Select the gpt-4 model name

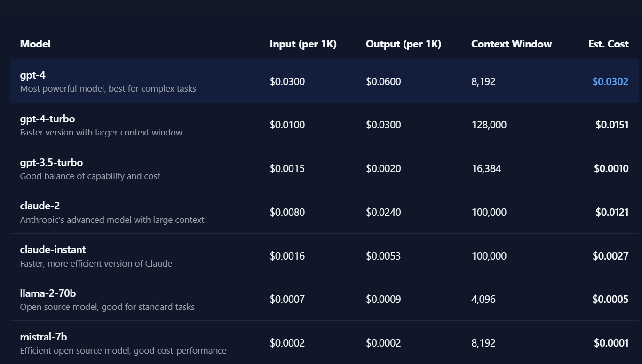coord(33,75)
